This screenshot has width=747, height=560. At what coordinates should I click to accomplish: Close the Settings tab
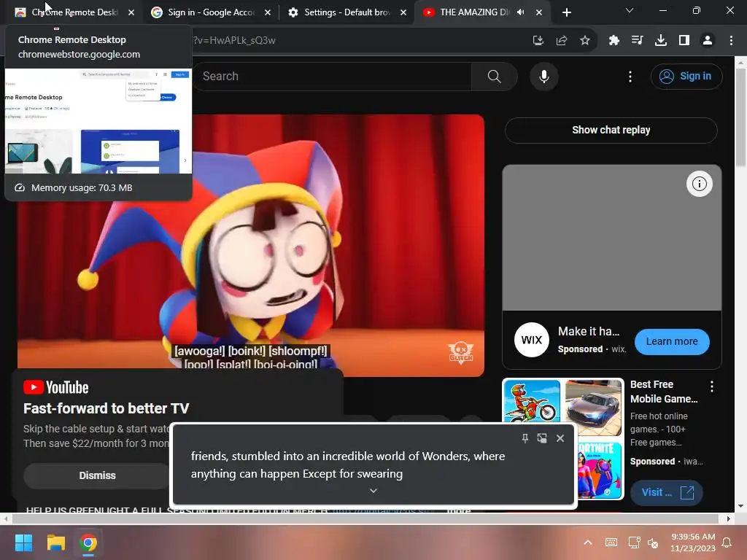click(x=403, y=12)
